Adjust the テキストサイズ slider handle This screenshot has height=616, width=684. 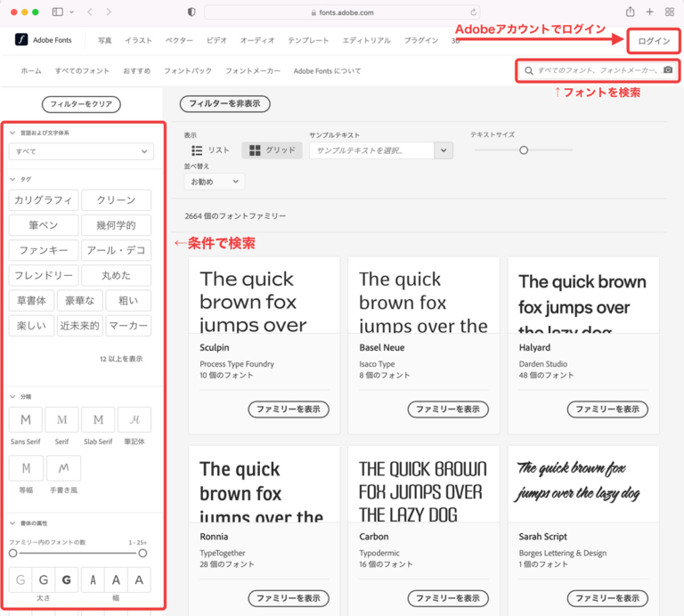click(524, 150)
